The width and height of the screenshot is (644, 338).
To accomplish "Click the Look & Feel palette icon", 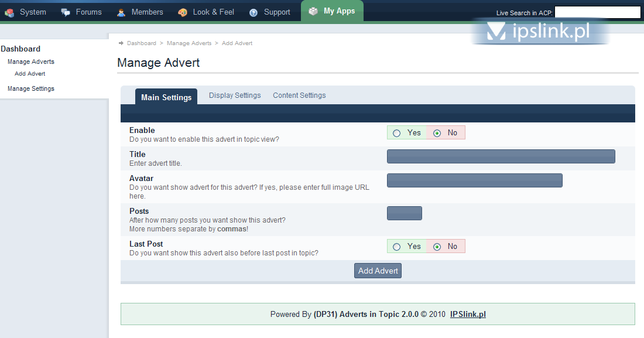I will coord(183,12).
